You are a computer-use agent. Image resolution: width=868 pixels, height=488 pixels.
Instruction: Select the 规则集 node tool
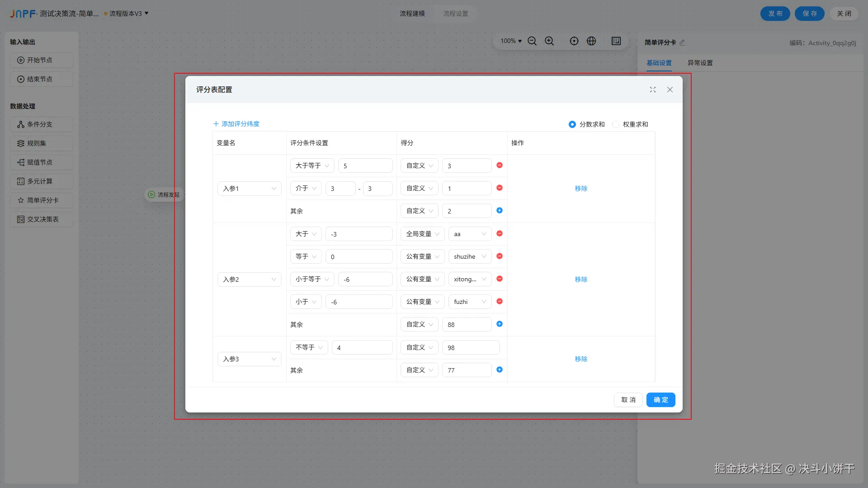tap(41, 143)
